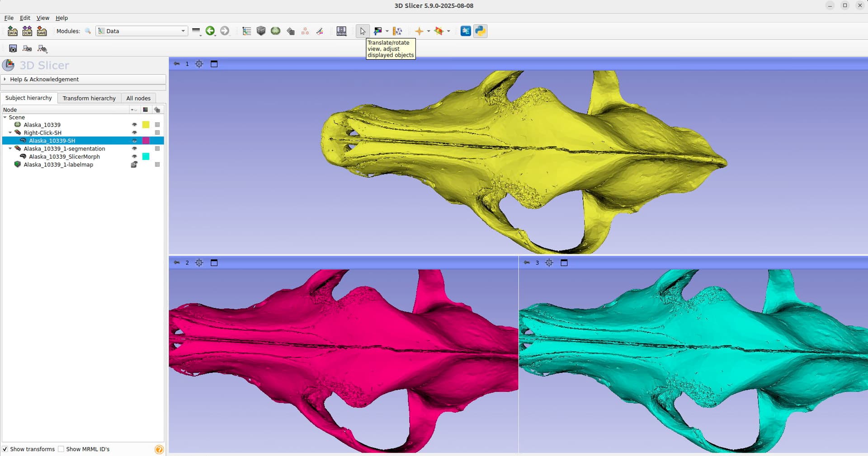The image size is (868, 456).
Task: Open the Edit menu
Action: tap(25, 18)
